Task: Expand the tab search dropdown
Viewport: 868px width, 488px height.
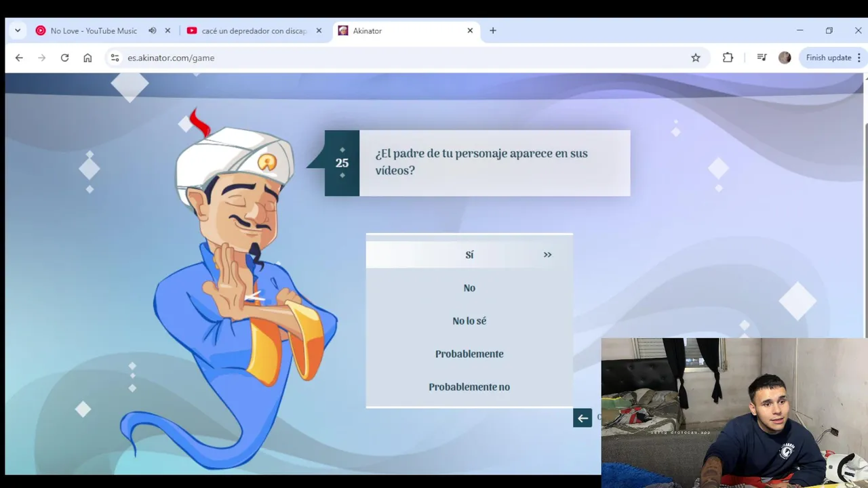Action: 18,30
